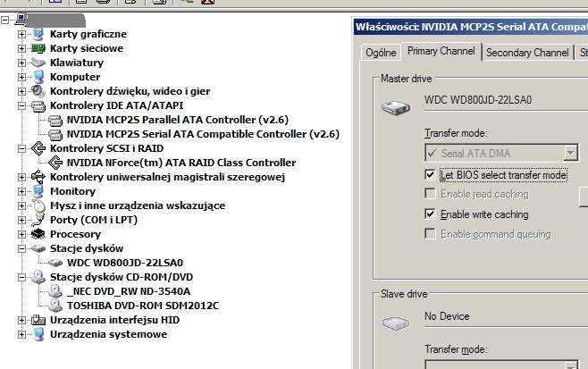Viewport: 588px width, 369px height.
Task: Click the USB controllers category icon
Action: tap(38, 177)
